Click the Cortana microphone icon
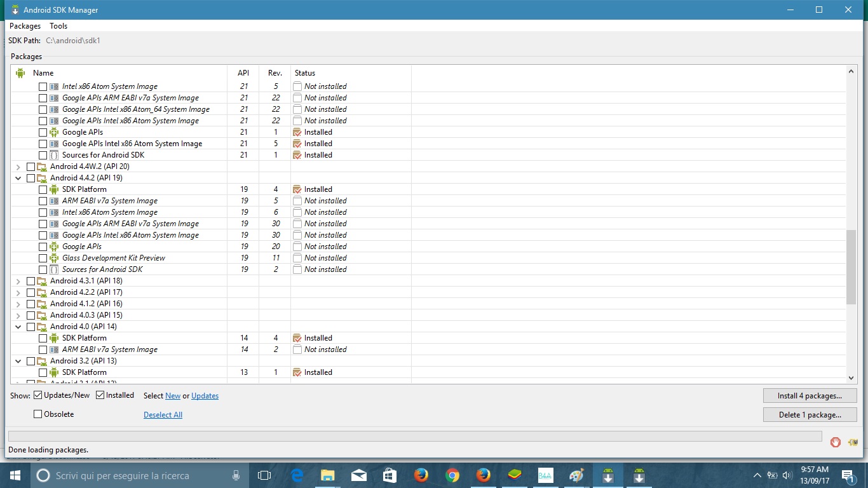 coord(236,475)
